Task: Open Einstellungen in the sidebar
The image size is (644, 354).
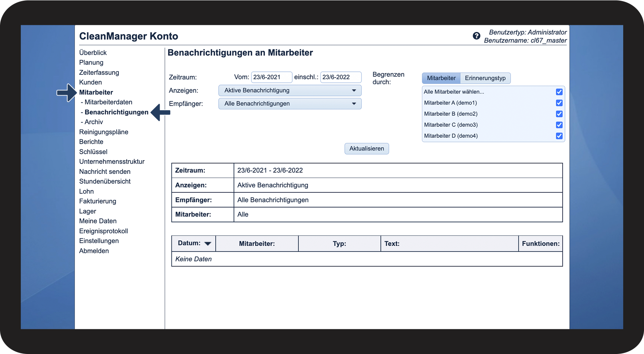Action: pos(99,241)
